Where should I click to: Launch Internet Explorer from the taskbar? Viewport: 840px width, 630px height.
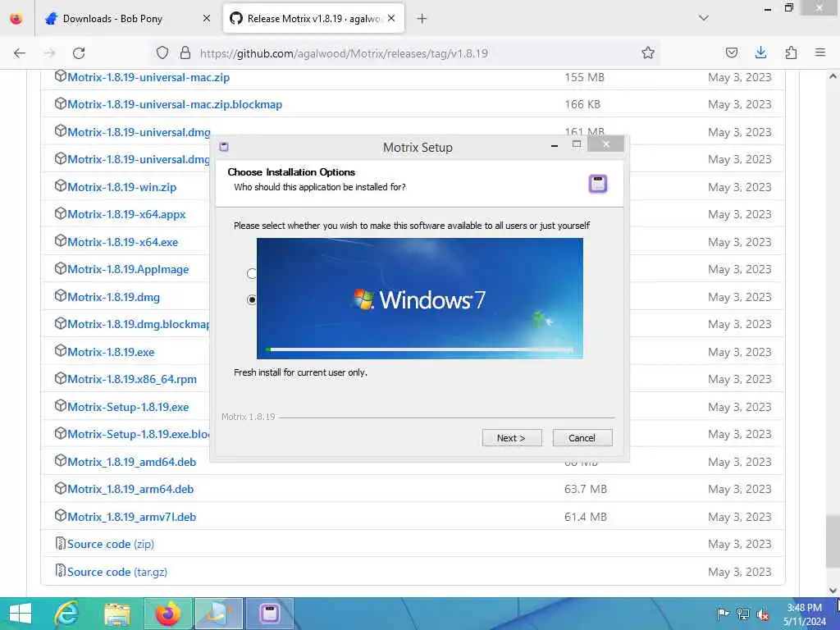tap(67, 614)
